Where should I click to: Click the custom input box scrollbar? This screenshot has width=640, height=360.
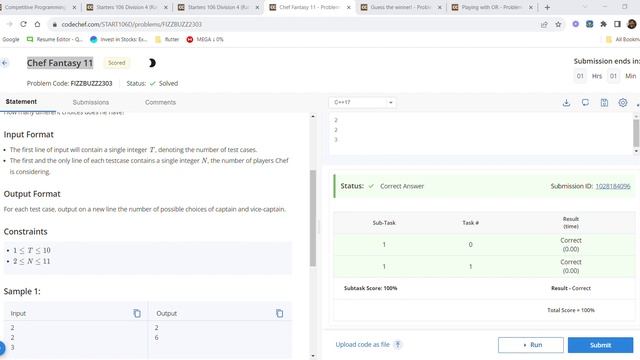(x=636, y=133)
